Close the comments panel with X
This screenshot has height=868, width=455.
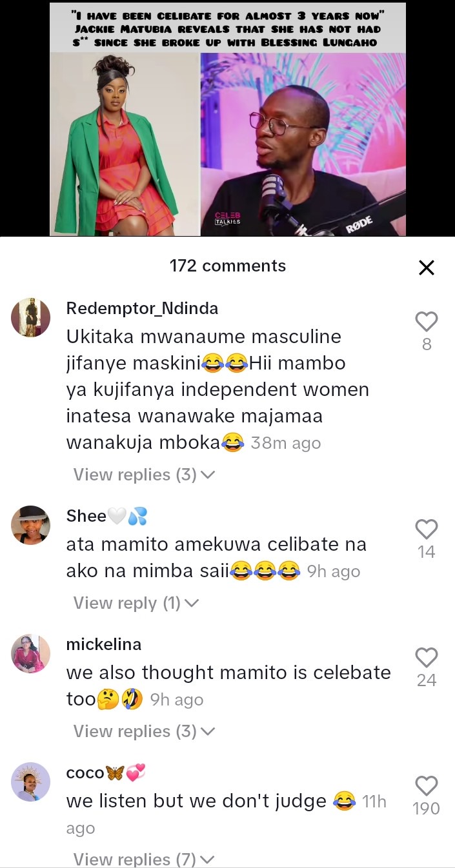point(427,268)
